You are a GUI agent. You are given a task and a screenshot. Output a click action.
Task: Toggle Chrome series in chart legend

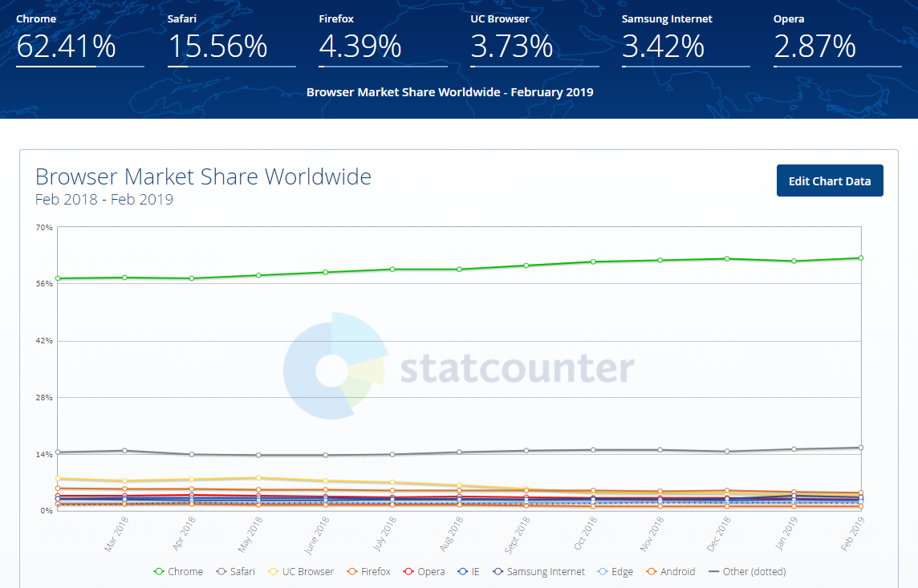coord(179,572)
